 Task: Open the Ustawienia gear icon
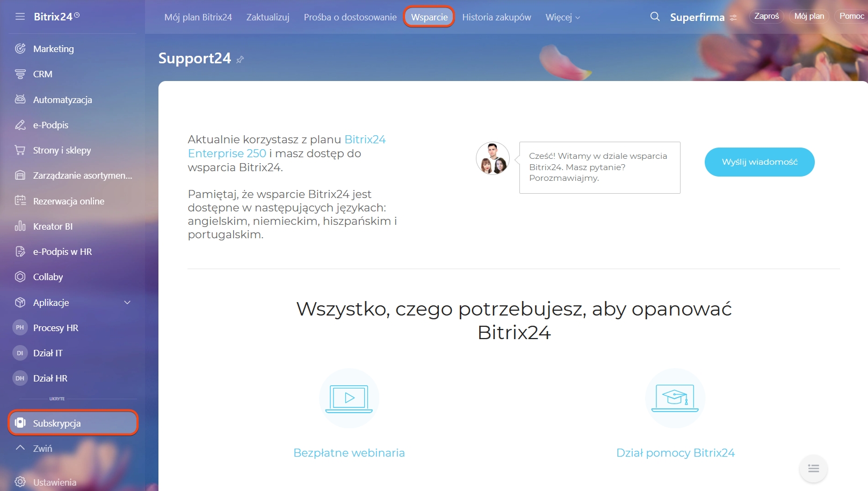tap(20, 482)
